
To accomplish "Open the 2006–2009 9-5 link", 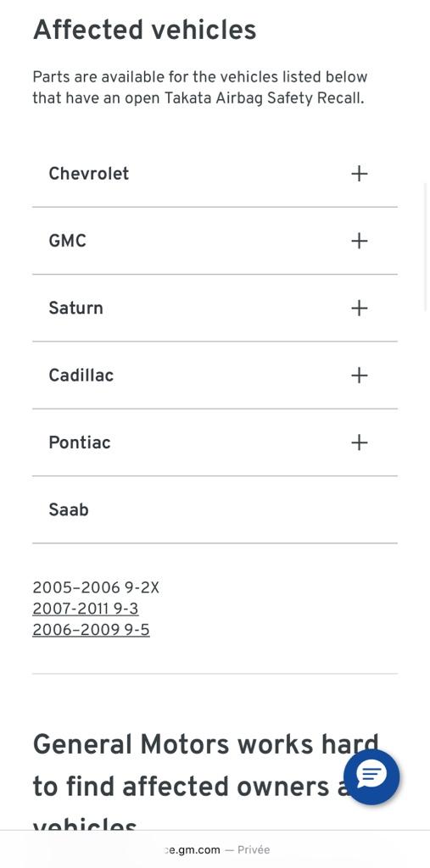I will pyautogui.click(x=91, y=631).
